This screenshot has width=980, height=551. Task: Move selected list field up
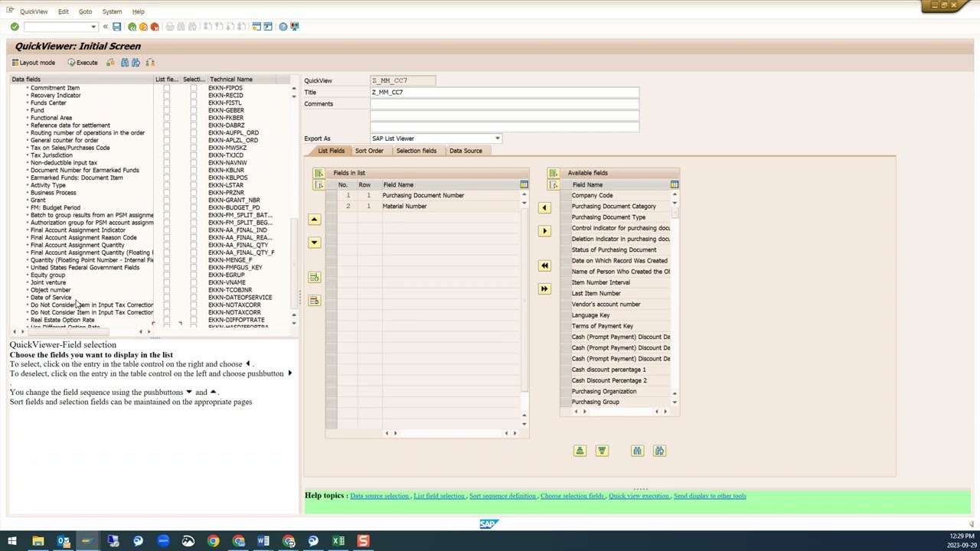314,220
